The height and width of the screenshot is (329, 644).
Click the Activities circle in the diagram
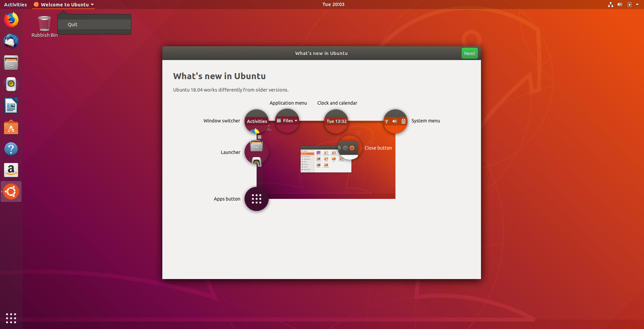pos(257,121)
